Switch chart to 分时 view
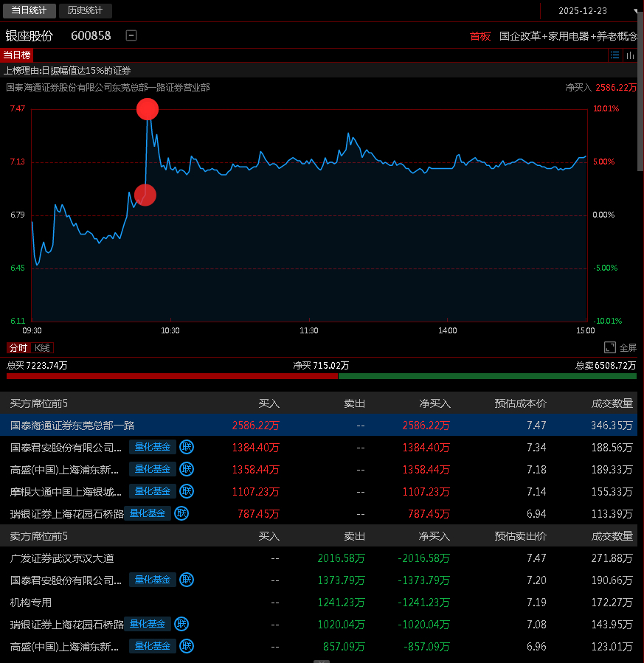The width and height of the screenshot is (644, 663). pyautogui.click(x=18, y=348)
